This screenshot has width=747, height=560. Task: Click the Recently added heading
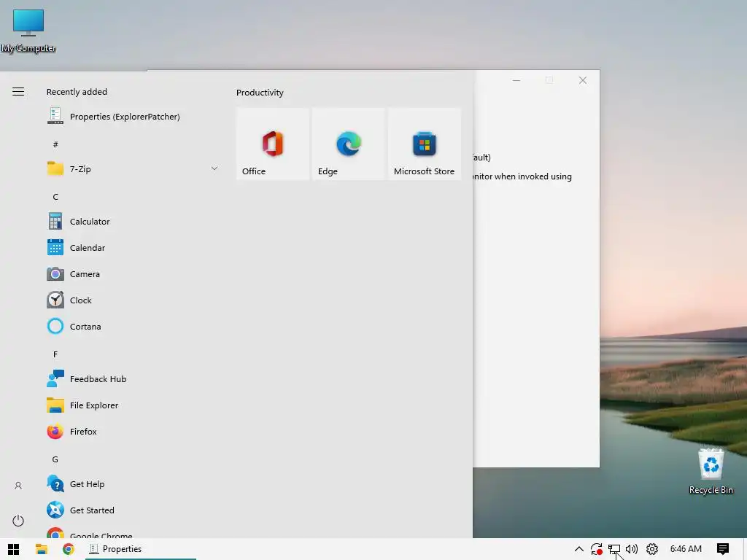tap(77, 92)
